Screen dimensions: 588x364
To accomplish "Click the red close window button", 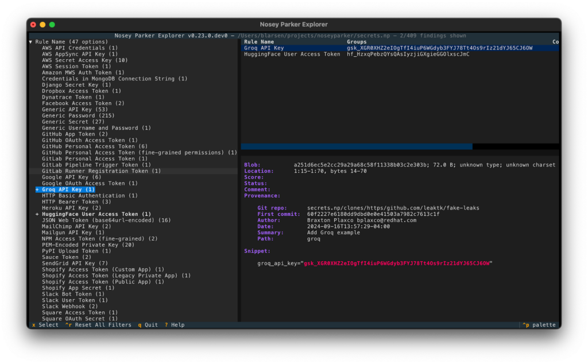I will tap(33, 25).
